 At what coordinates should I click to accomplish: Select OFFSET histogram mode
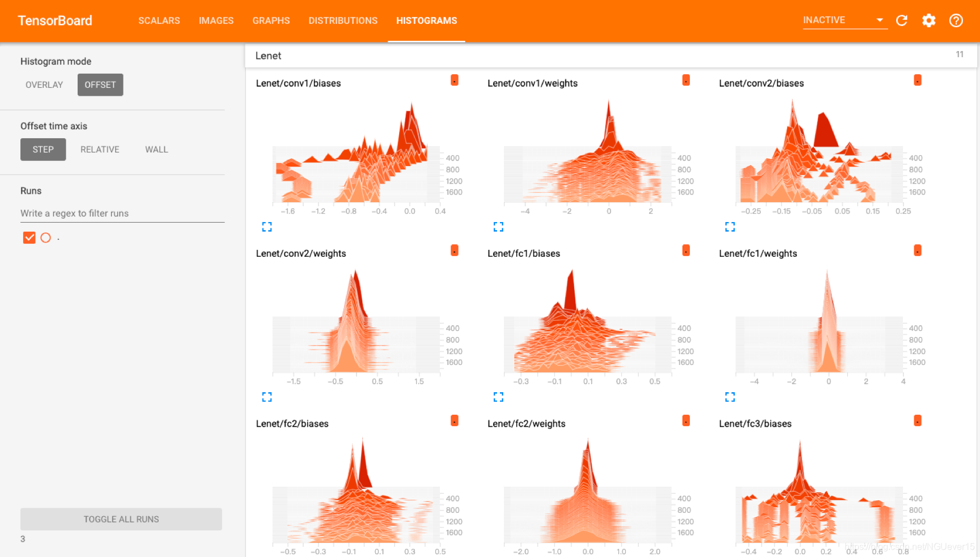(x=100, y=85)
